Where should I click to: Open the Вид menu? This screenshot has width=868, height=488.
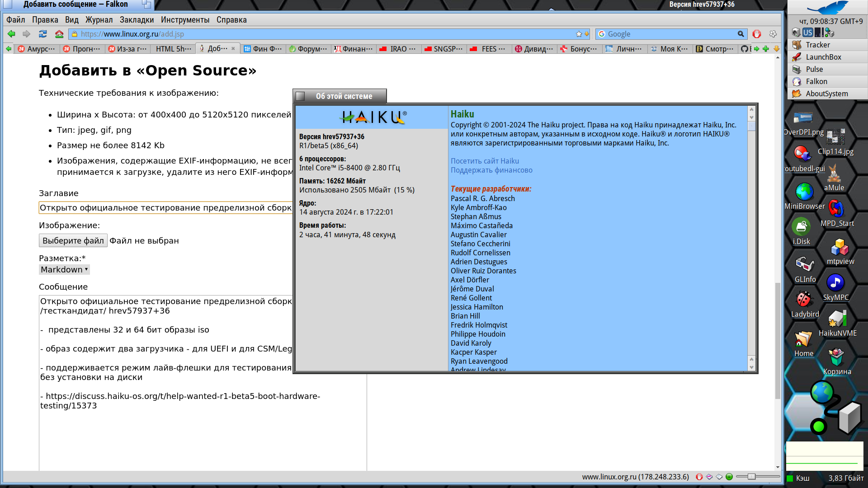click(72, 20)
